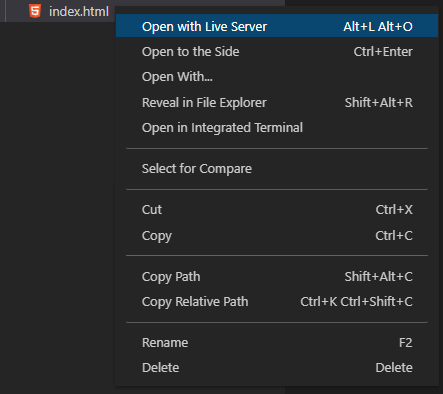Viewport: 443px width, 394px height.
Task: Click the HTML5 icon beside index.html
Action: tap(35, 11)
